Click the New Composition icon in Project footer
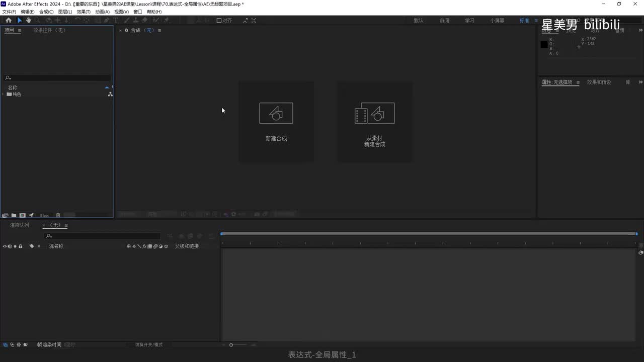 coord(22,215)
